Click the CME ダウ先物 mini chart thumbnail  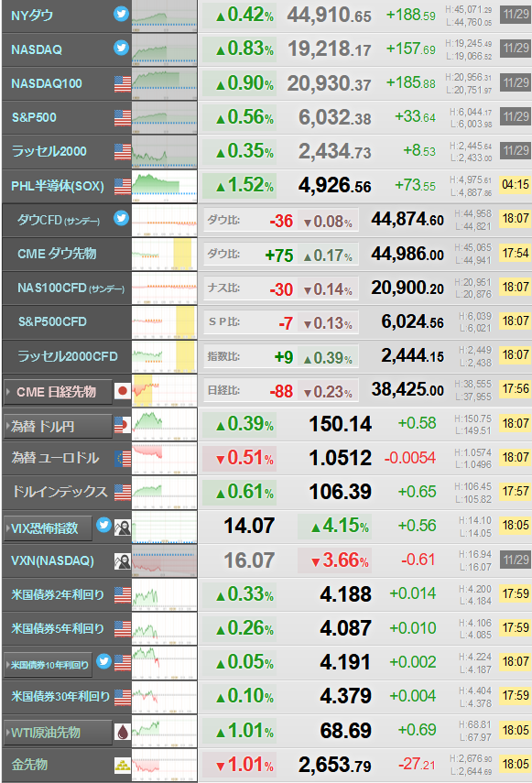164,255
